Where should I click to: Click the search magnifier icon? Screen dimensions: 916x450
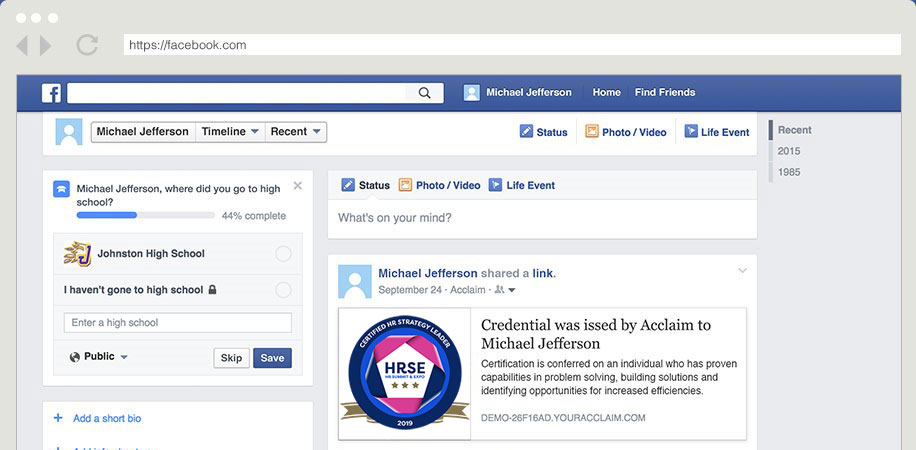coord(424,93)
